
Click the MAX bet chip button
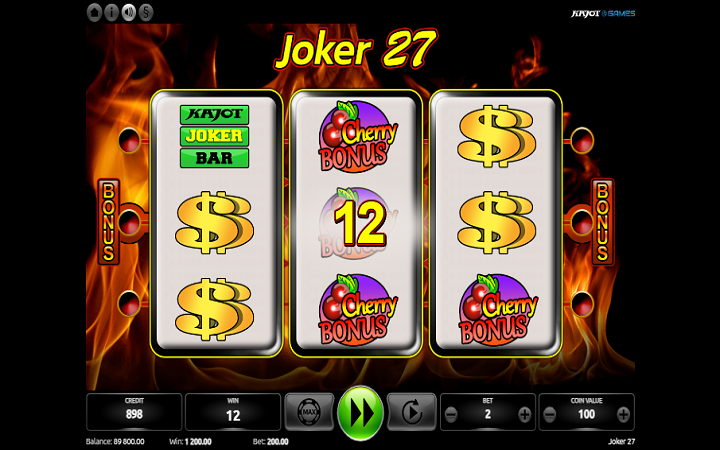(309, 412)
